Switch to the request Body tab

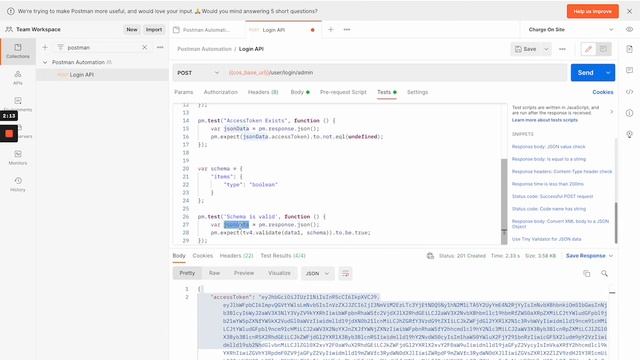point(300,92)
